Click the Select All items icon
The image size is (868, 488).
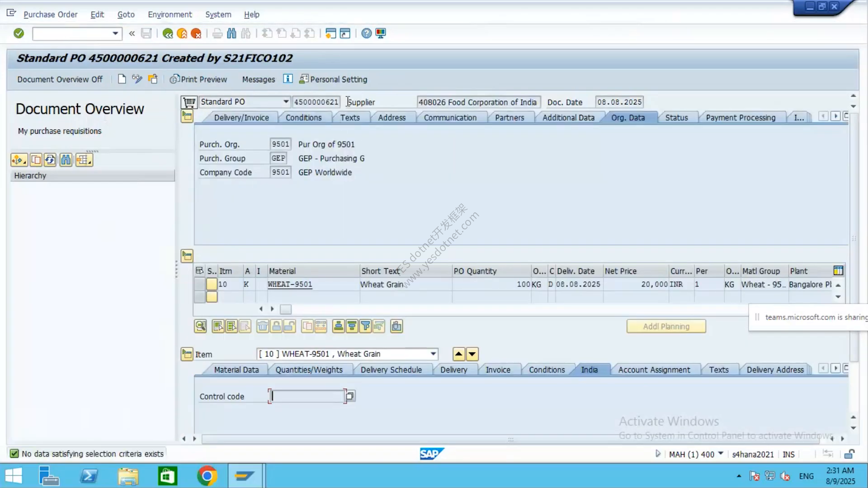point(218,326)
